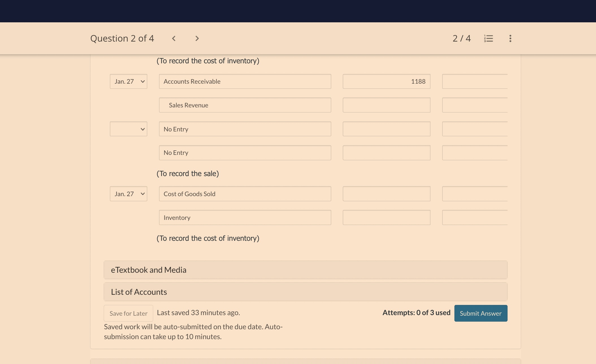
Task: Click the previous question arrow
Action: tap(174, 38)
